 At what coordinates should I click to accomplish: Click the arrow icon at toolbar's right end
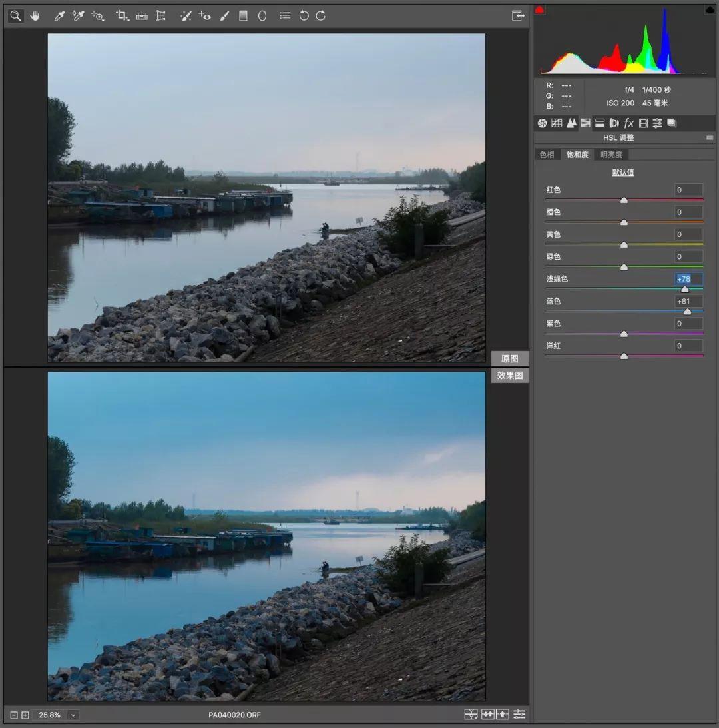[518, 15]
